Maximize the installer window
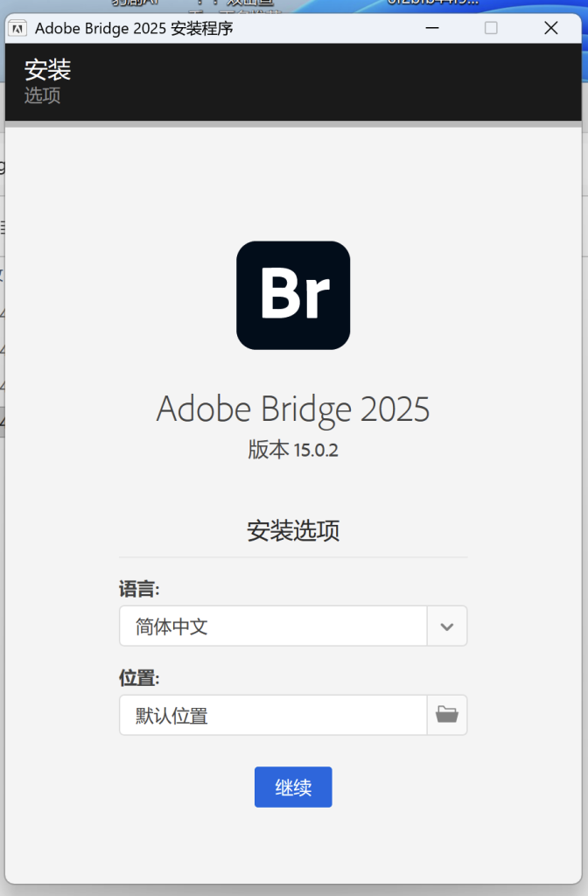The image size is (588, 896). click(x=491, y=28)
